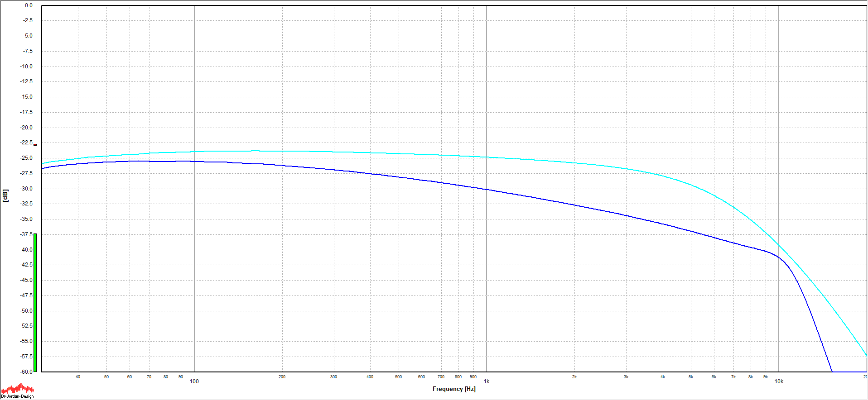Click the cyan curve at the 100 Hz line
Screen dimensions: 868x400
click(194, 152)
